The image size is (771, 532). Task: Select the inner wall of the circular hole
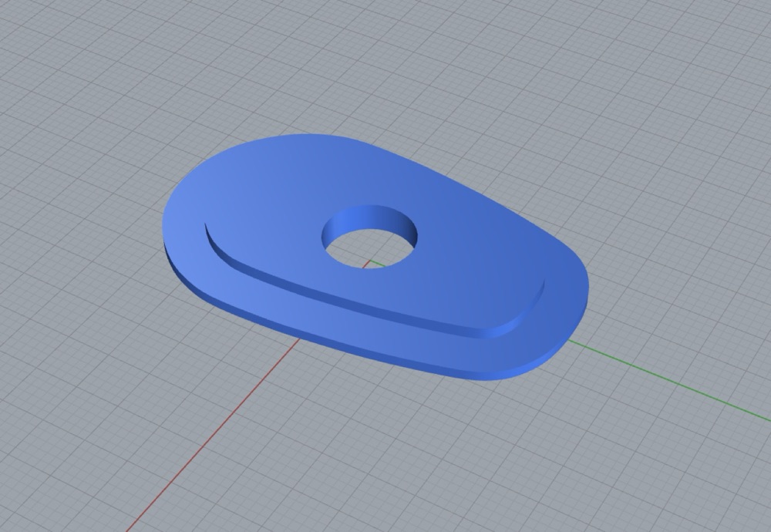372,217
